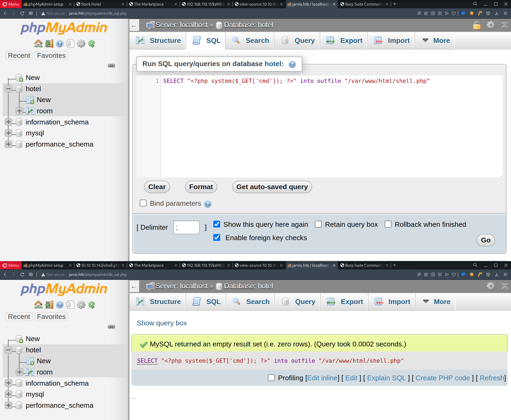511x420 pixels.
Task: Click the link chain icon in SQL editor window sidebar
Action: click(x=111, y=66)
